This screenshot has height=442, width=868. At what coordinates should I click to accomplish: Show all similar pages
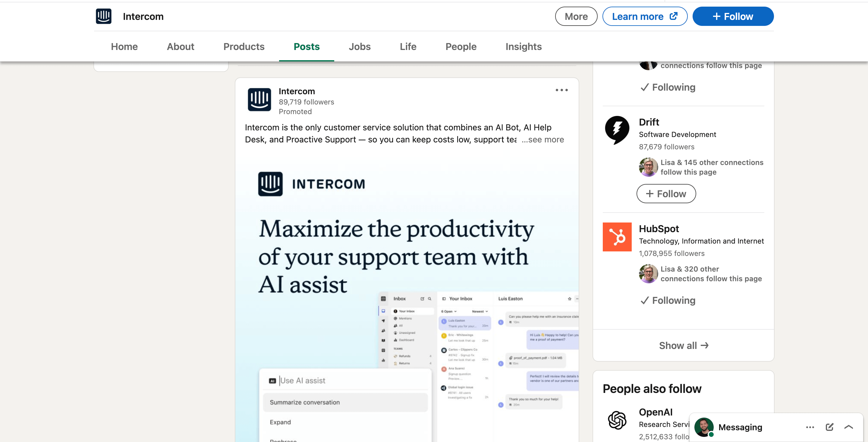coord(683,345)
